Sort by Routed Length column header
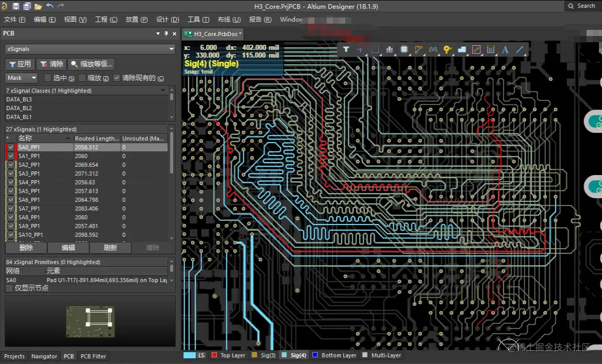 point(97,138)
